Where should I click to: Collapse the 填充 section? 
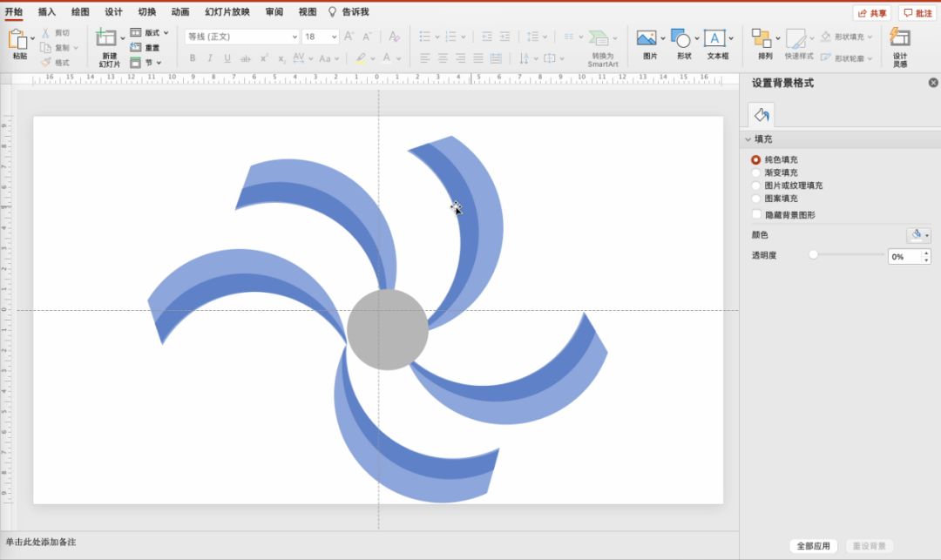click(748, 139)
